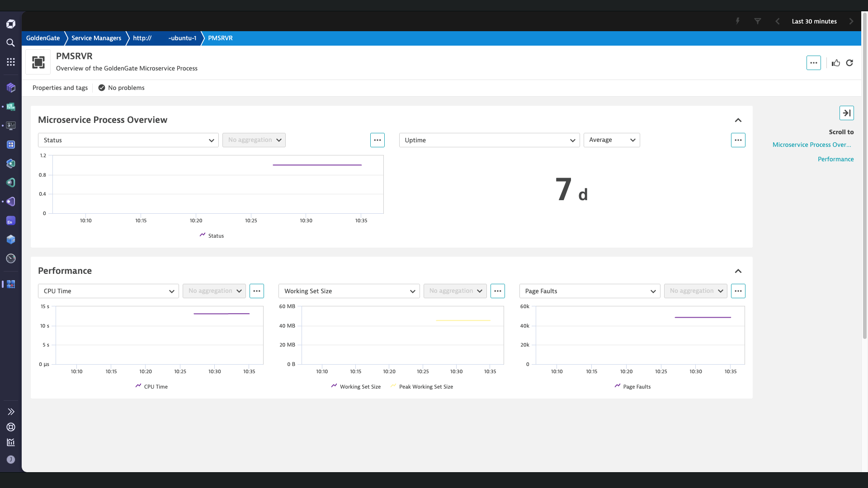868x488 pixels.
Task: Open the blue-green layered hexagon app icon
Action: tap(11, 164)
